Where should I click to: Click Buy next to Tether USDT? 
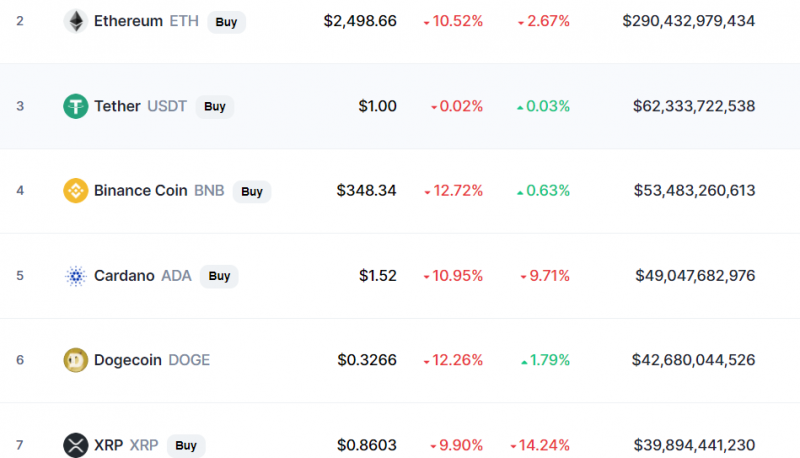point(215,107)
